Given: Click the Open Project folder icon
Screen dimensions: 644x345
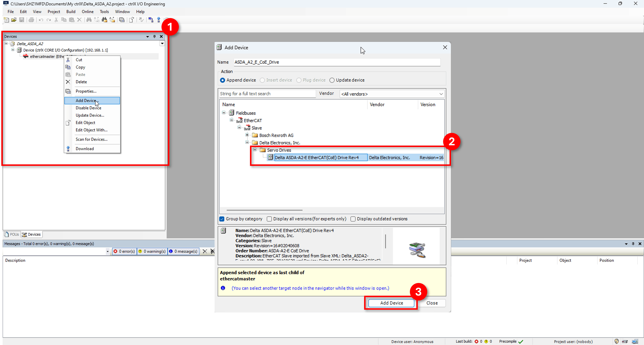Looking at the screenshot, I should click(14, 20).
